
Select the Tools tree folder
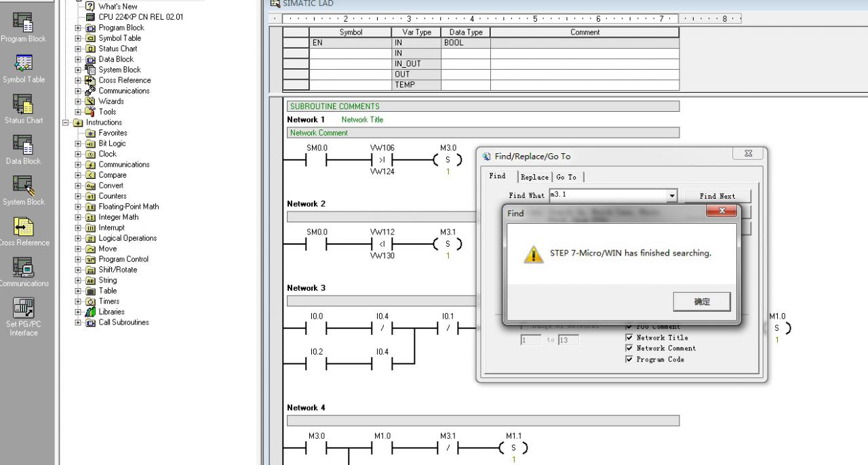107,112
